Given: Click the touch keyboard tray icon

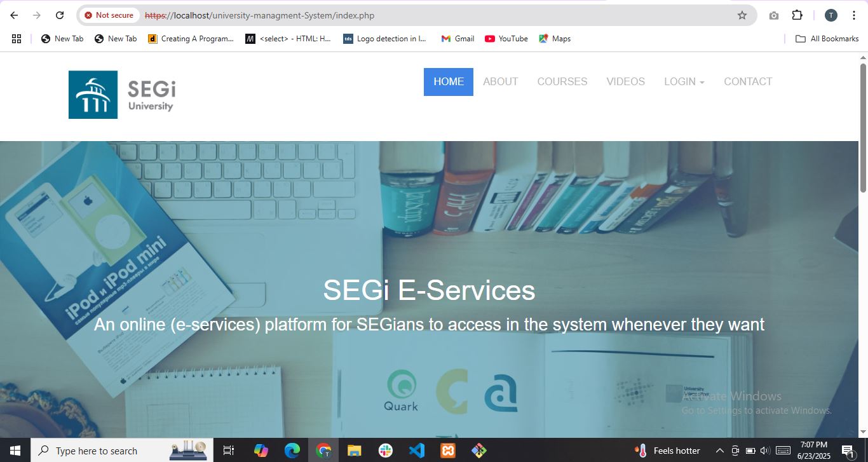Looking at the screenshot, I should point(783,451).
